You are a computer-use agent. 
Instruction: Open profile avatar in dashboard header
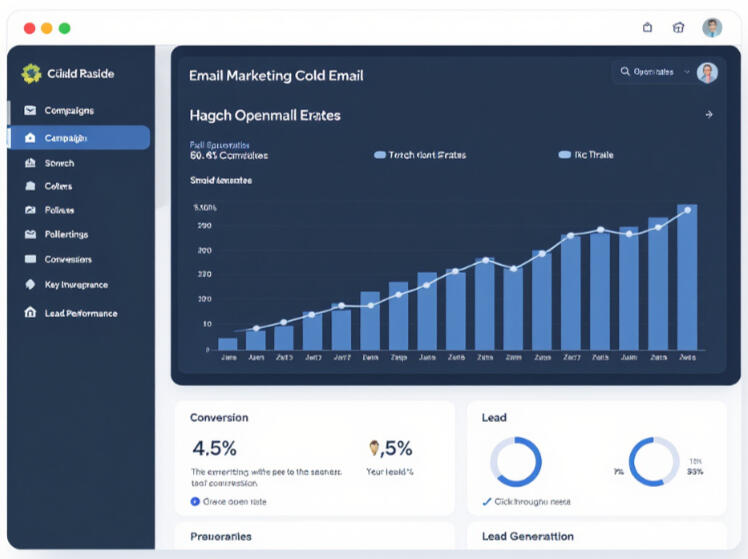coord(707,72)
